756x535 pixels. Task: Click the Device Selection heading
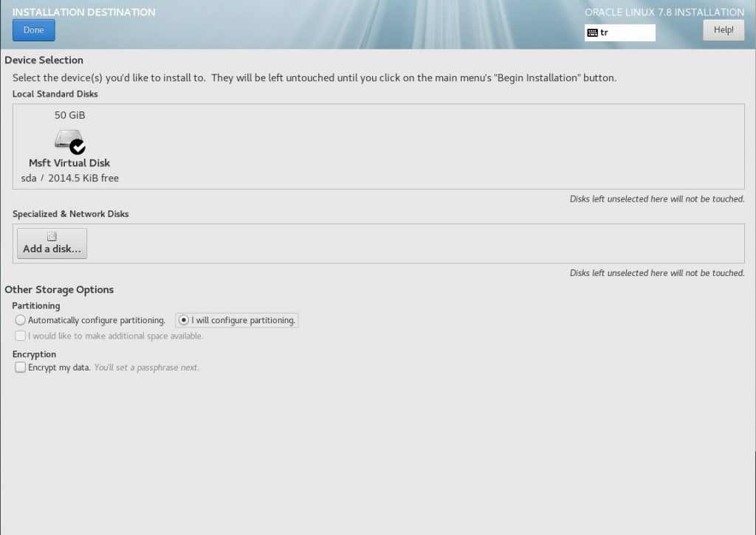tap(44, 60)
